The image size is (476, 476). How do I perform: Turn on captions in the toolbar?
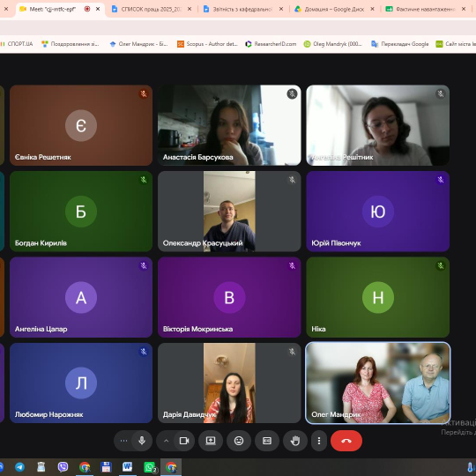(x=267, y=441)
